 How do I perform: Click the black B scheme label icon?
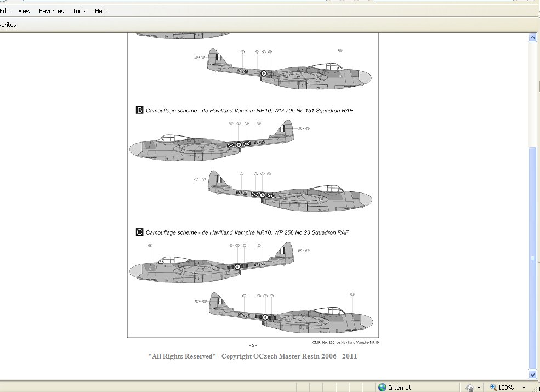click(x=139, y=110)
